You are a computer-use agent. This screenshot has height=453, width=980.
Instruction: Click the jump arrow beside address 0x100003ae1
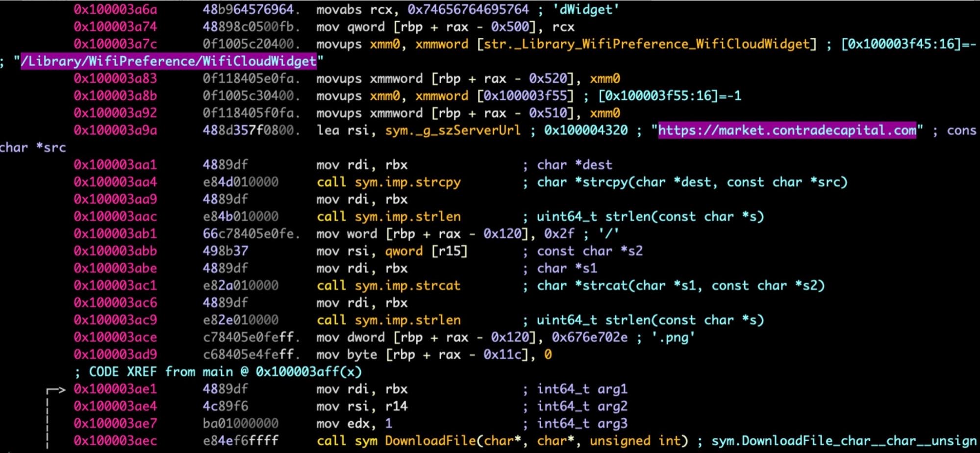(x=56, y=390)
